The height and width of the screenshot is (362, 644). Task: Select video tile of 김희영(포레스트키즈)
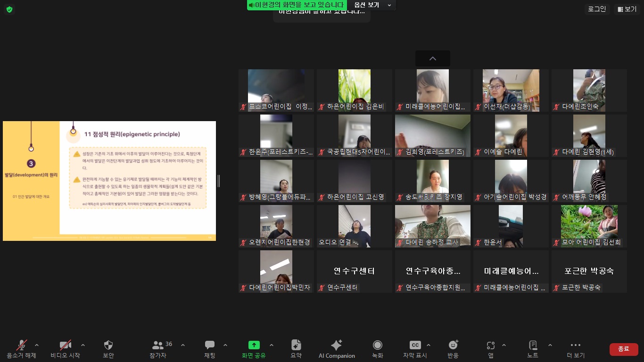[x=433, y=136]
